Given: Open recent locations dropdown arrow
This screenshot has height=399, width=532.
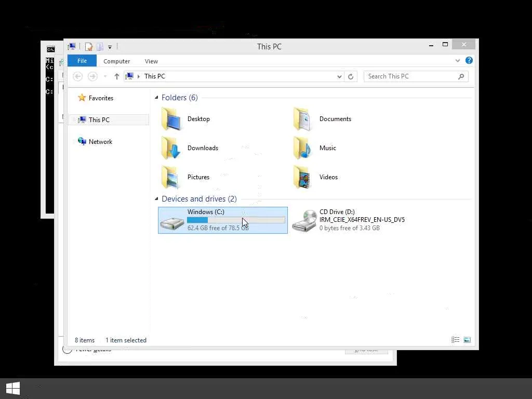Looking at the screenshot, I should 105,76.
